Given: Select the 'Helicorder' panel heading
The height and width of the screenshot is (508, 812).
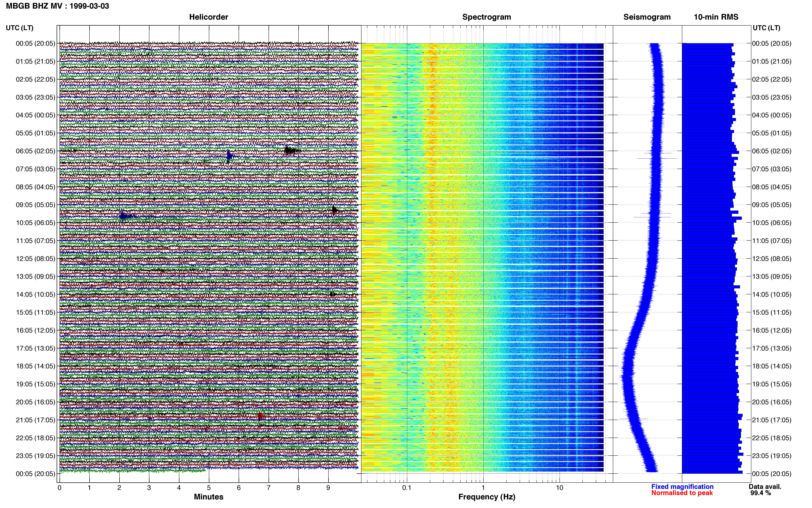Looking at the screenshot, I should tap(209, 17).
